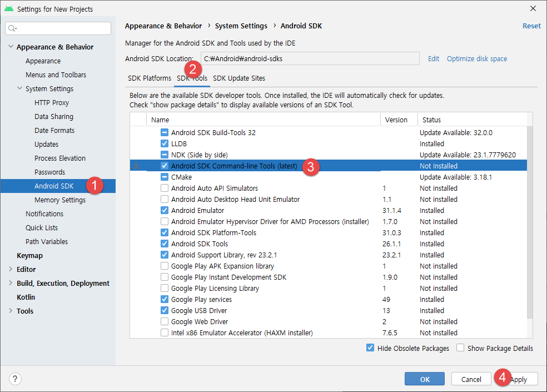The height and width of the screenshot is (392, 547).
Task: Check Emulator Hypervisor Driver for AMD Processors
Action: point(165,222)
